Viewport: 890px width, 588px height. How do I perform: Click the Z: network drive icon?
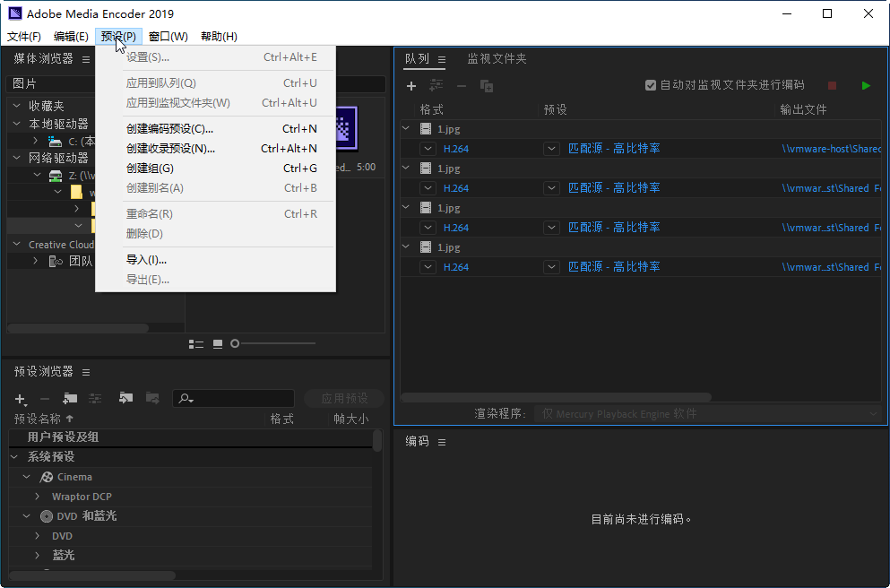tap(55, 176)
